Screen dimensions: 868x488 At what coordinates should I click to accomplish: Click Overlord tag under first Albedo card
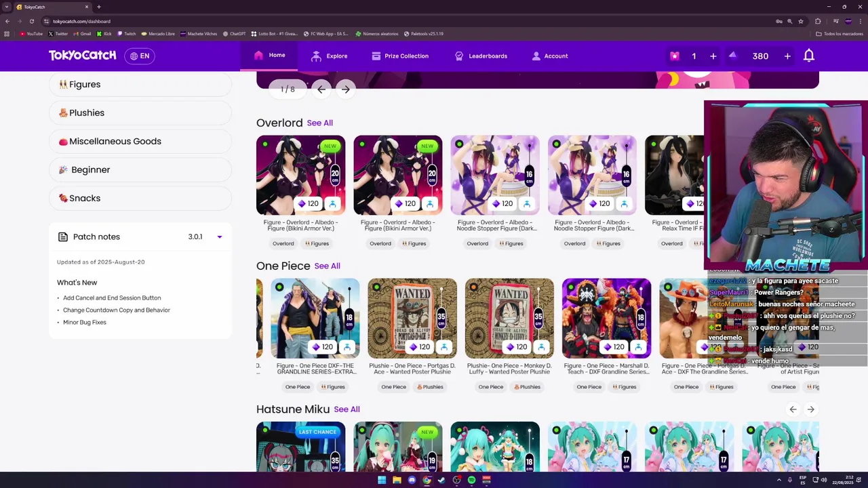pyautogui.click(x=283, y=243)
